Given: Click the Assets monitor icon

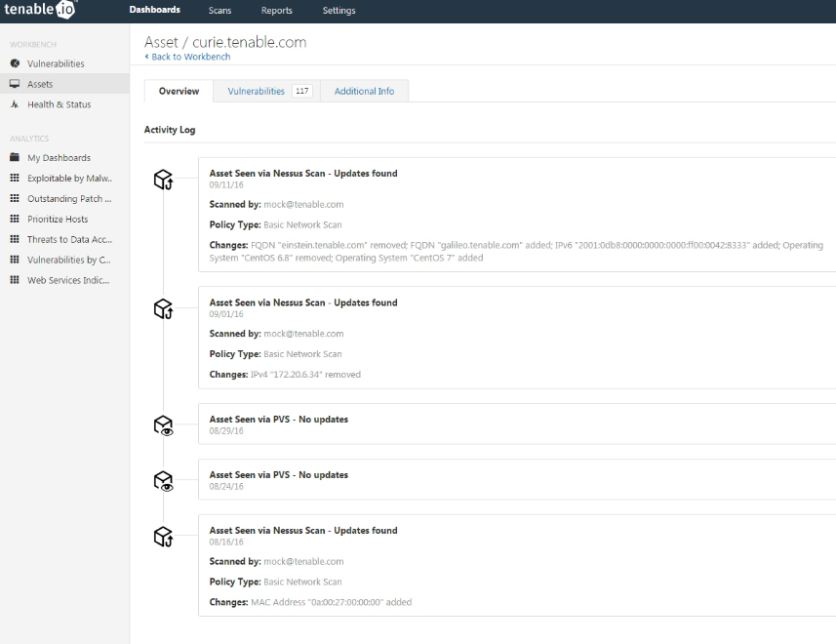Looking at the screenshot, I should pos(15,84).
